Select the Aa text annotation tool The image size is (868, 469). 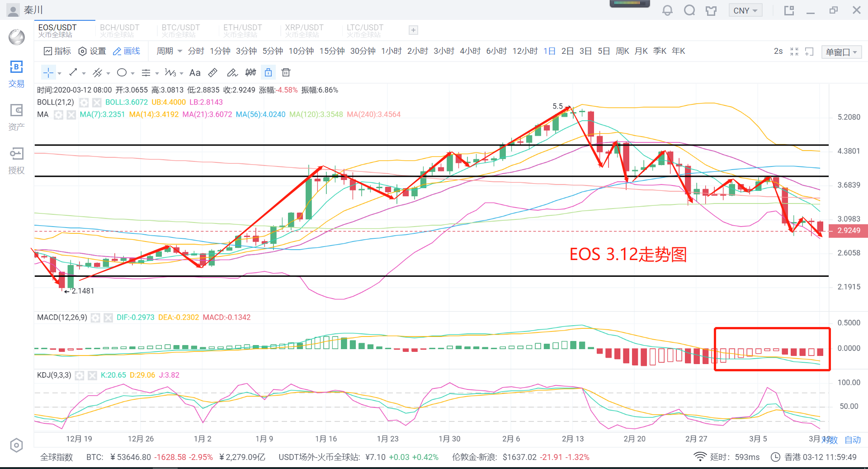195,72
